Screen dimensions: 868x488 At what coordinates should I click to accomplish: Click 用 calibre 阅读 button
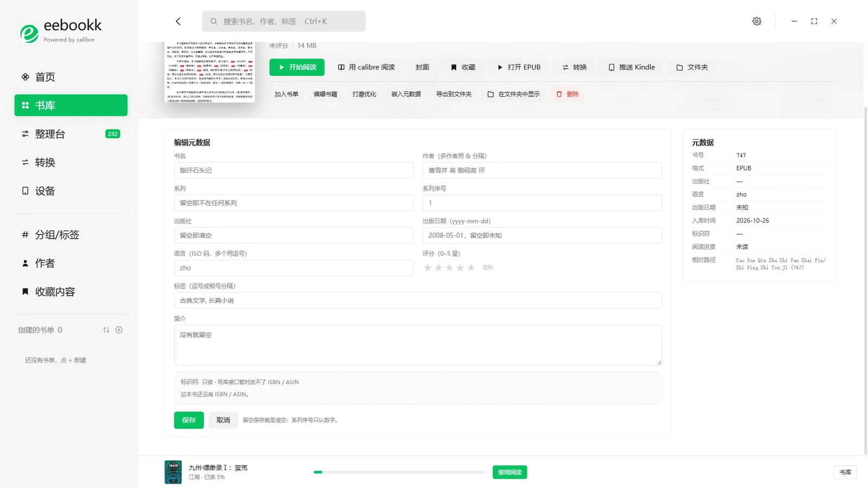click(x=366, y=67)
